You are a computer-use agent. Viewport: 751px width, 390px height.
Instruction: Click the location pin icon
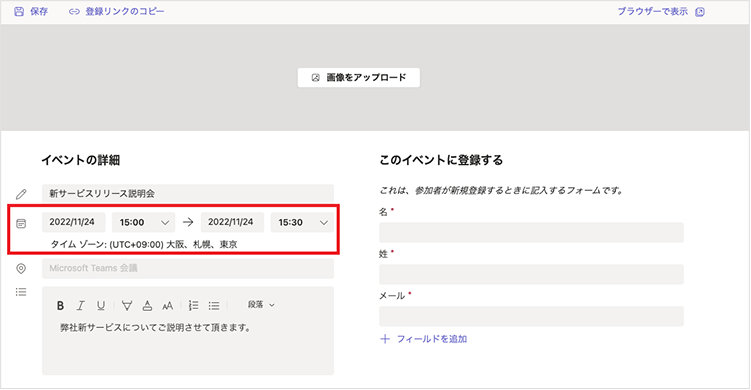[x=21, y=269]
